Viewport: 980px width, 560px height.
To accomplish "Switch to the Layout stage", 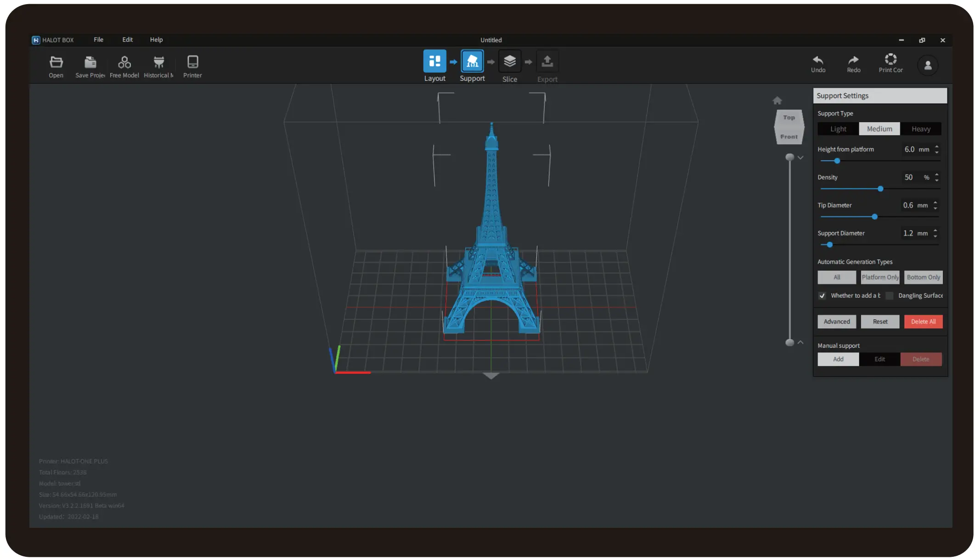I will coord(434,62).
